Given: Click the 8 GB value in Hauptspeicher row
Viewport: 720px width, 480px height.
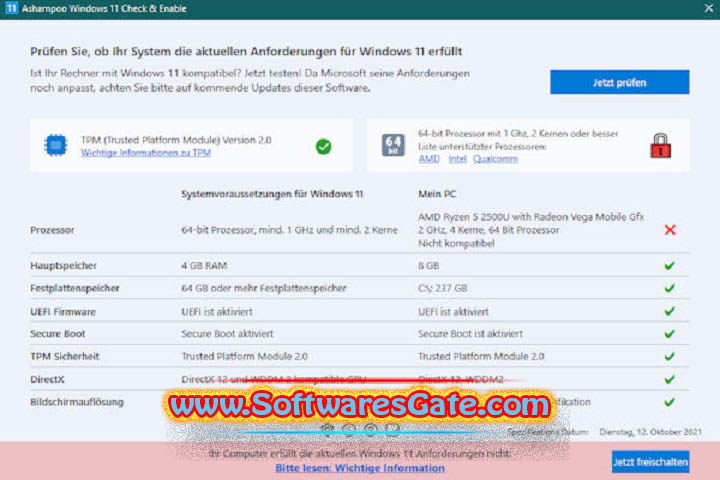Looking at the screenshot, I should point(428,265).
